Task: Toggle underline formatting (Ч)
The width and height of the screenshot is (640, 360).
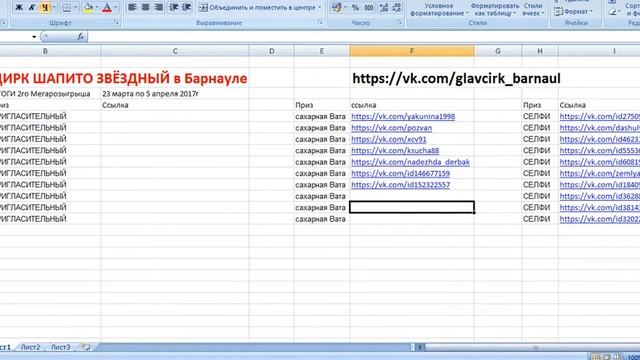Action: tap(44, 7)
